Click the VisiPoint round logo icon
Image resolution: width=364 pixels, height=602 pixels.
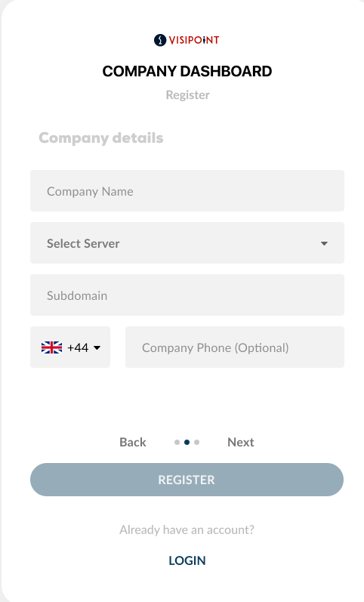[160, 40]
